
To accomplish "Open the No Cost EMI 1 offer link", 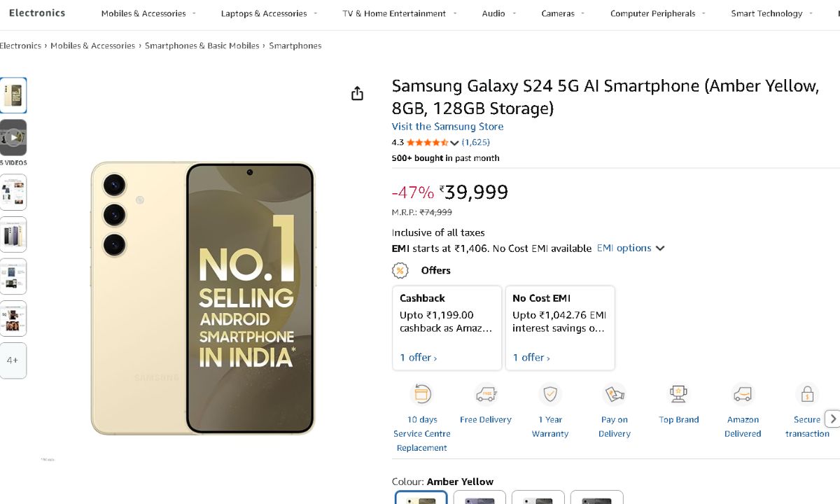I will click(x=531, y=358).
